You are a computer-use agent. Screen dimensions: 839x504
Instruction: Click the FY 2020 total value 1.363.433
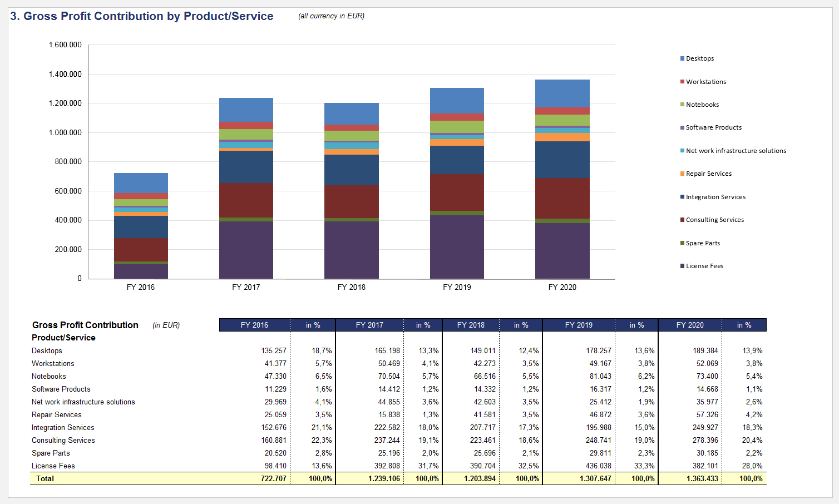pos(702,478)
